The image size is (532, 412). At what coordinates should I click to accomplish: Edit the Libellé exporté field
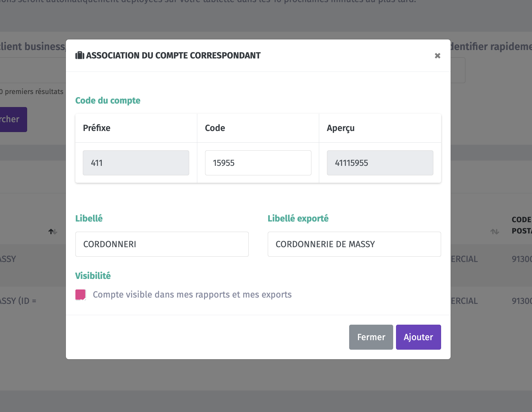[x=354, y=244]
